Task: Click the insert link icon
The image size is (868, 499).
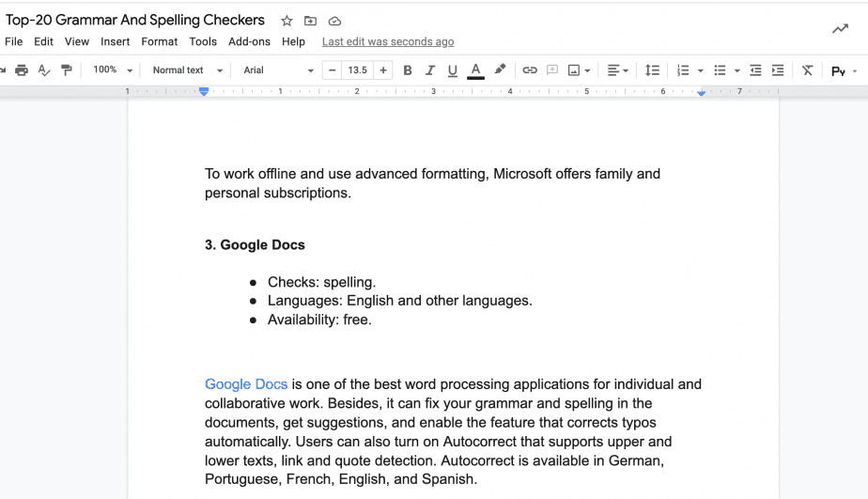Action: tap(530, 70)
